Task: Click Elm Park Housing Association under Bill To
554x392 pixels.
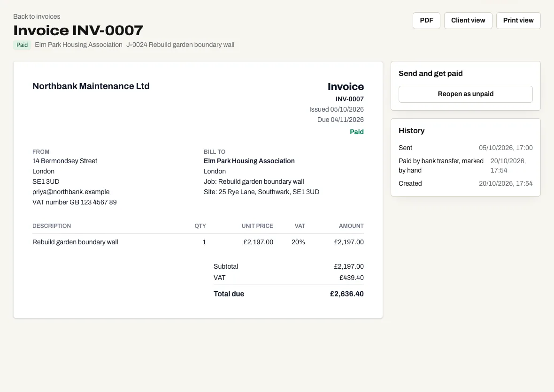Action: [x=249, y=161]
